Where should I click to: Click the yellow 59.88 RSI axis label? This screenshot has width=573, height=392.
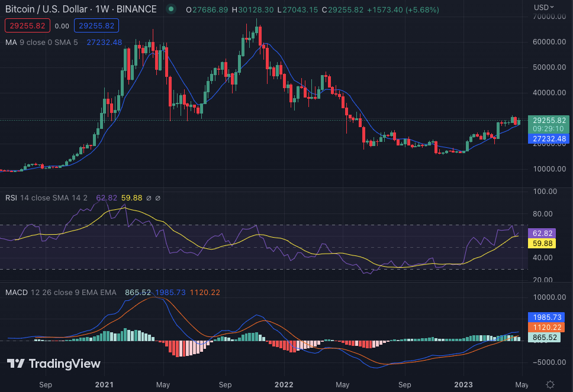[542, 244]
